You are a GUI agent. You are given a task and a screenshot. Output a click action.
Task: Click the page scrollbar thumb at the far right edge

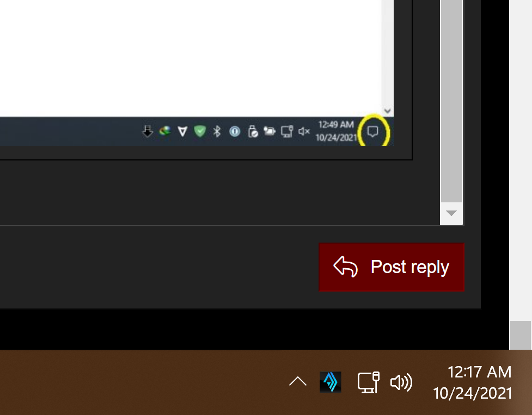point(521,336)
